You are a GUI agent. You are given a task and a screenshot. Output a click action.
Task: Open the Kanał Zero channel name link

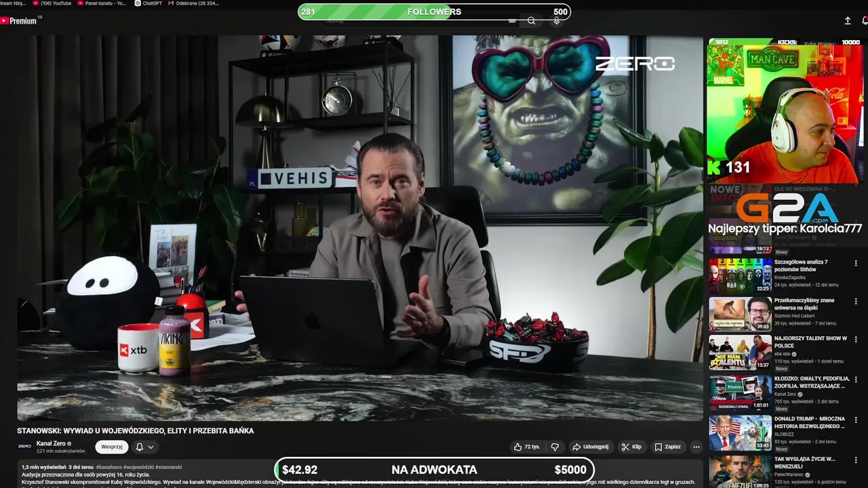click(51, 443)
